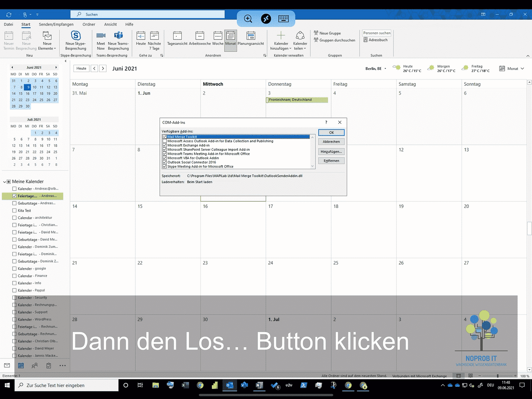Collapse the ribbon with chevron
Viewport: 532px width, 399px height.
point(528,56)
